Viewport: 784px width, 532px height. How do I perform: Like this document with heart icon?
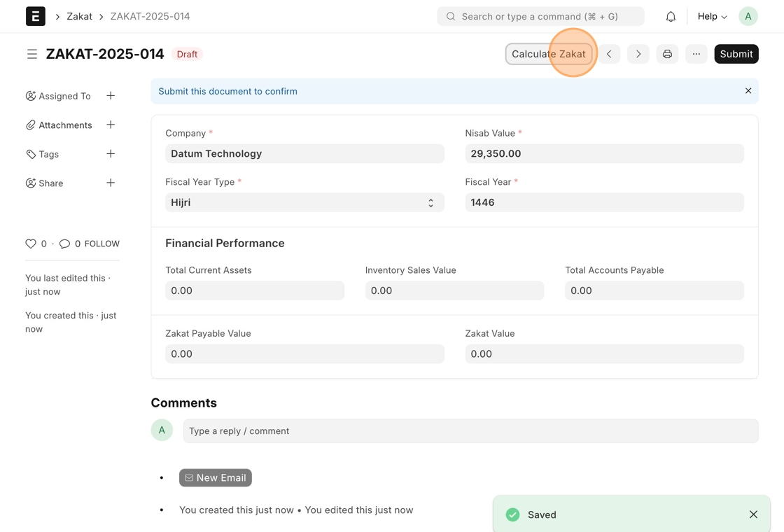coord(31,244)
